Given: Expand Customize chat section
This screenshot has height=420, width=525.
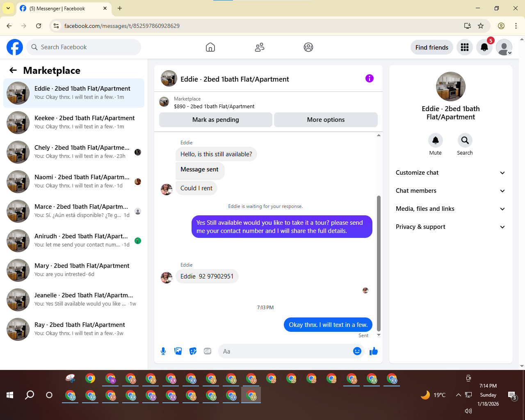Looking at the screenshot, I should coord(450,173).
